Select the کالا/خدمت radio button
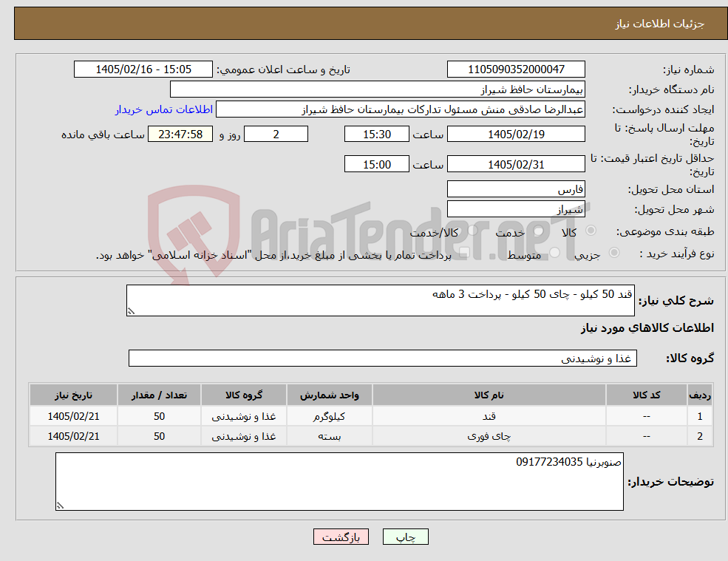The image size is (728, 561). pos(472,231)
